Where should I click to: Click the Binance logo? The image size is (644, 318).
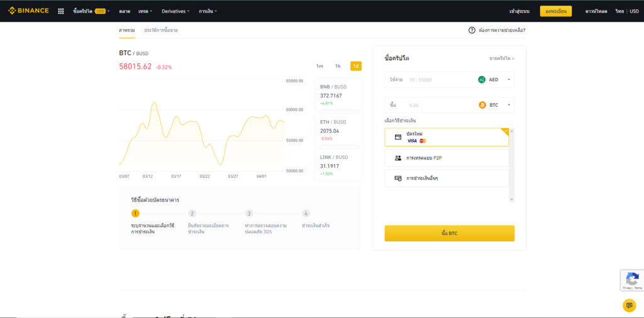click(28, 11)
